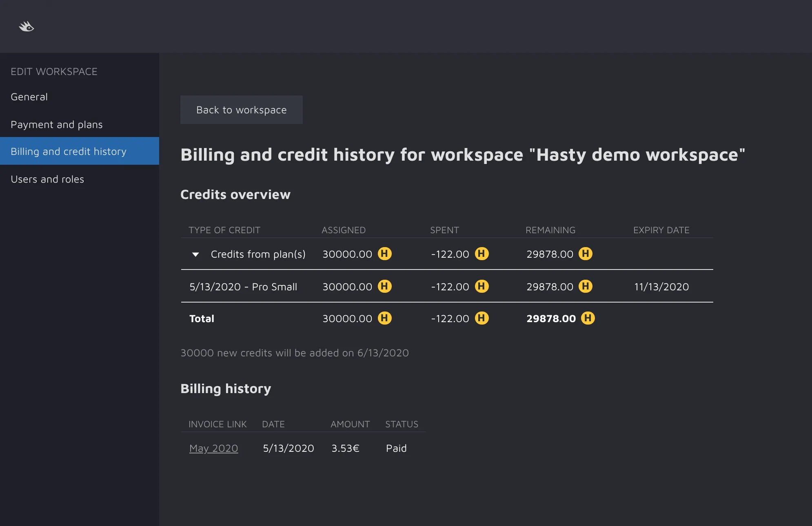Click coin icon next to Pro Small spent
This screenshot has height=526, width=812.
tap(481, 286)
